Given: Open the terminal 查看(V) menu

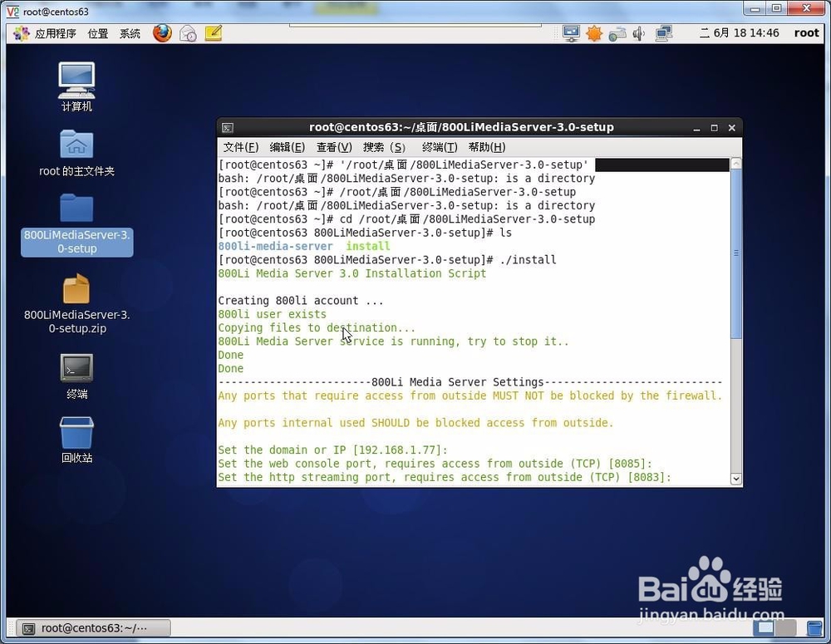Looking at the screenshot, I should click(x=334, y=147).
